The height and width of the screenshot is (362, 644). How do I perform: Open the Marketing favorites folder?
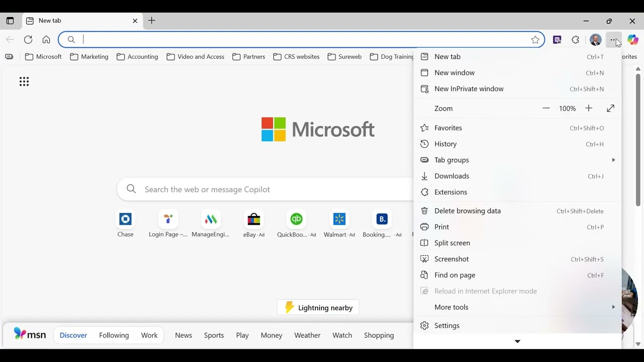click(89, 57)
